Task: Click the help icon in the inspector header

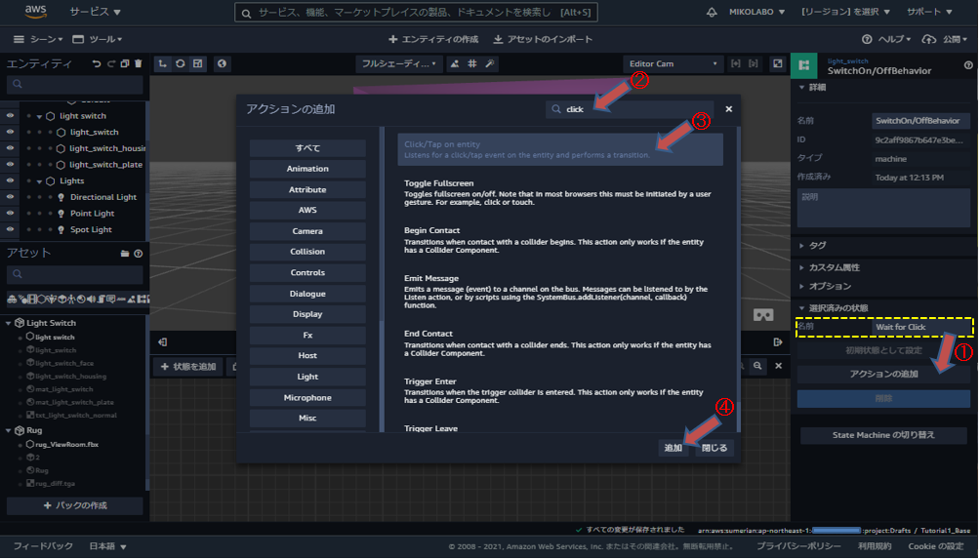Action: 968,65
